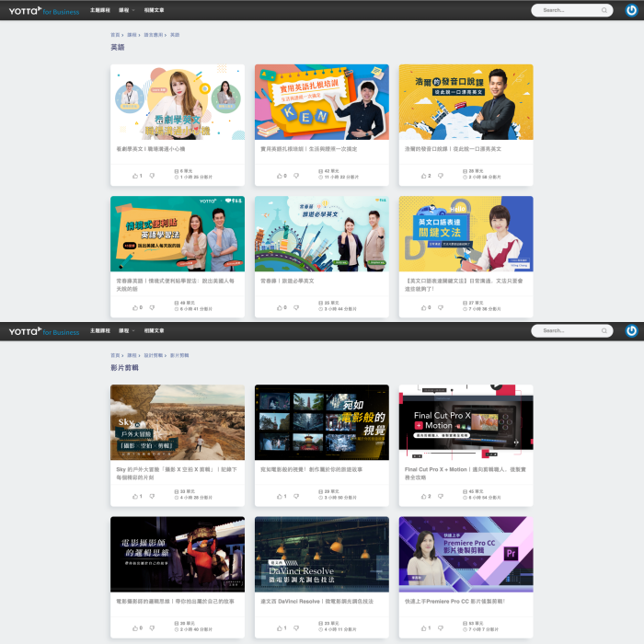Click the top Search input field

point(566,10)
